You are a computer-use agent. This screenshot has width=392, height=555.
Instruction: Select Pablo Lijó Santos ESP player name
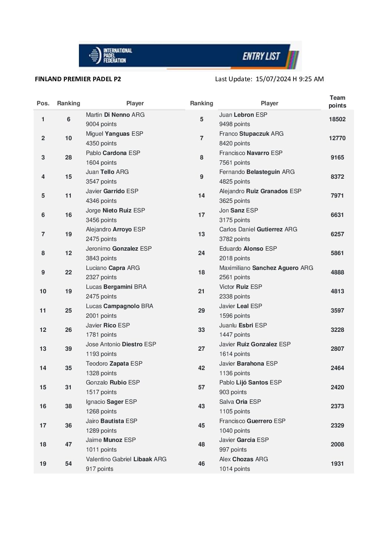coord(250,383)
